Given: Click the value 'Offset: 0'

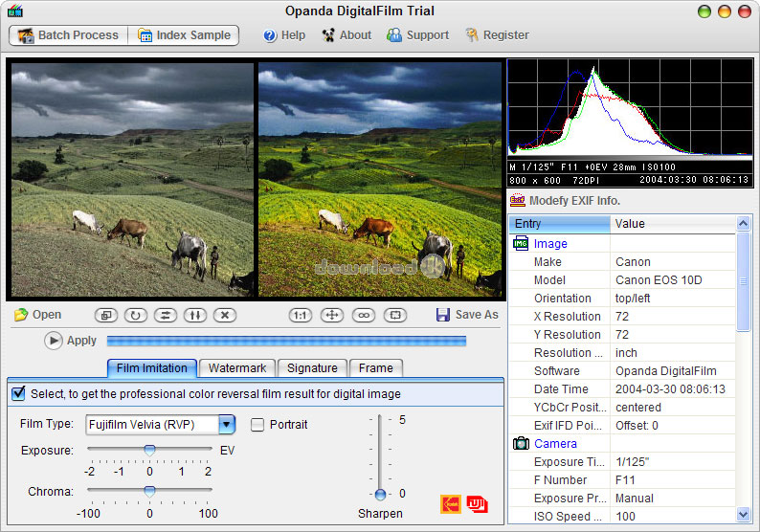Looking at the screenshot, I should coord(637,426).
